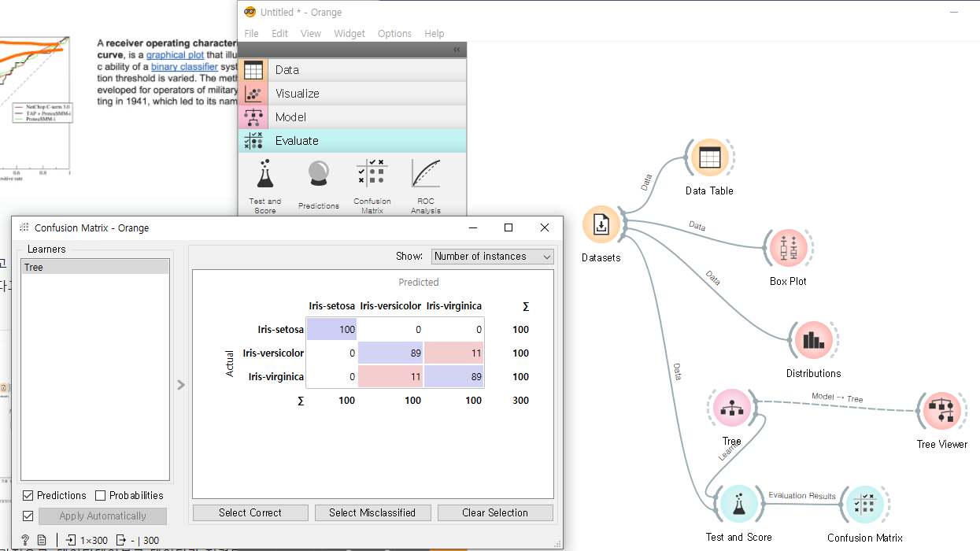Screen dimensions: 980x551
Task: Click the Select Misclassified button
Action: (x=372, y=512)
